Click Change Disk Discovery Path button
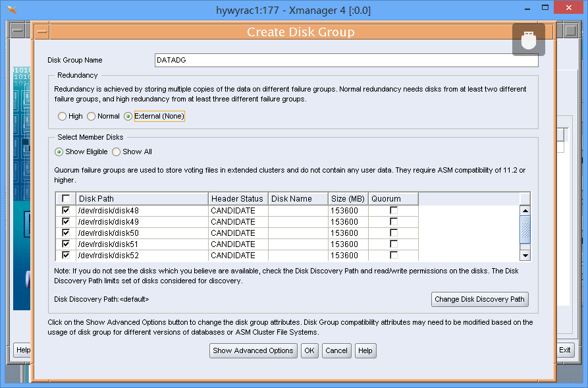Image resolution: width=588 pixels, height=388 pixels. point(479,300)
